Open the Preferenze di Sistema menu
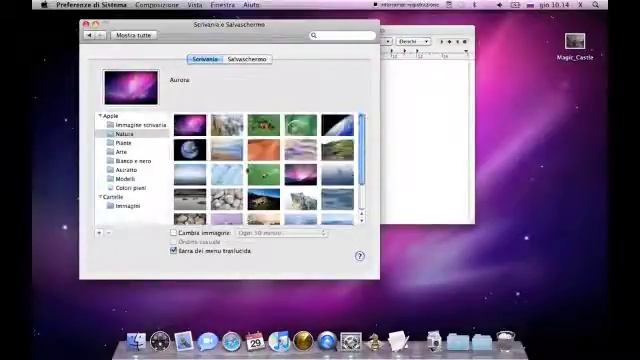Screen dimensions: 640x360 (91, 5)
